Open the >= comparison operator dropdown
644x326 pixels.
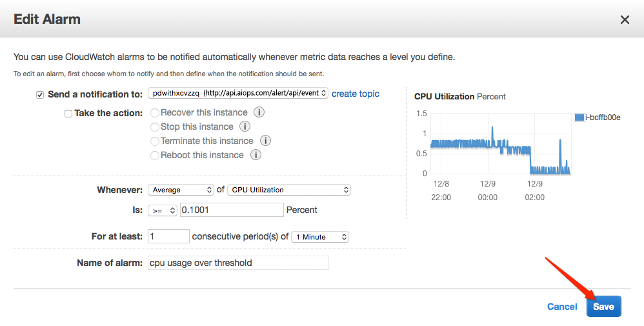[162, 210]
